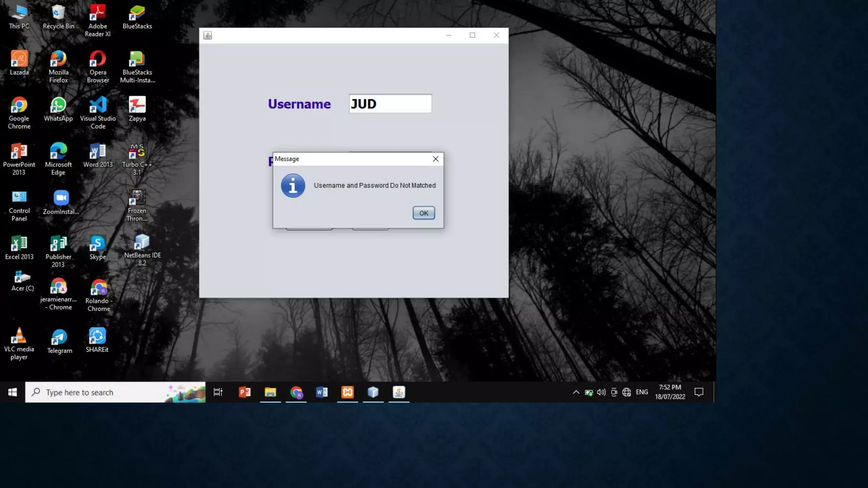Open File Explorer from the taskbar

point(270,392)
